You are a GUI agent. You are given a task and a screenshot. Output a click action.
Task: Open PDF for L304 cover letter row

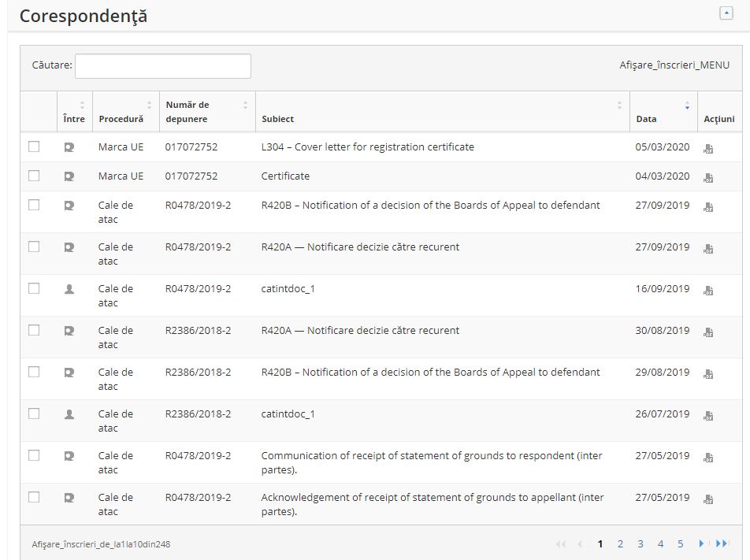(x=708, y=148)
